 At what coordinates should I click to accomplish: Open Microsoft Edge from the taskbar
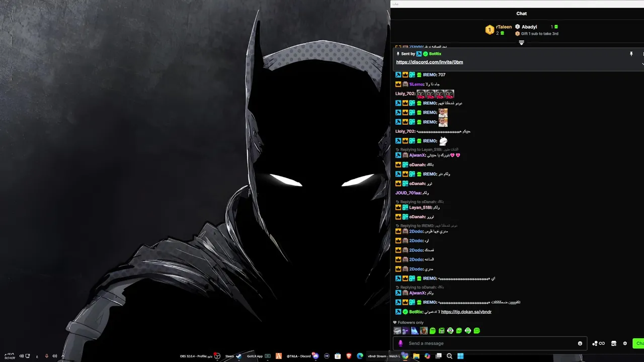360,356
